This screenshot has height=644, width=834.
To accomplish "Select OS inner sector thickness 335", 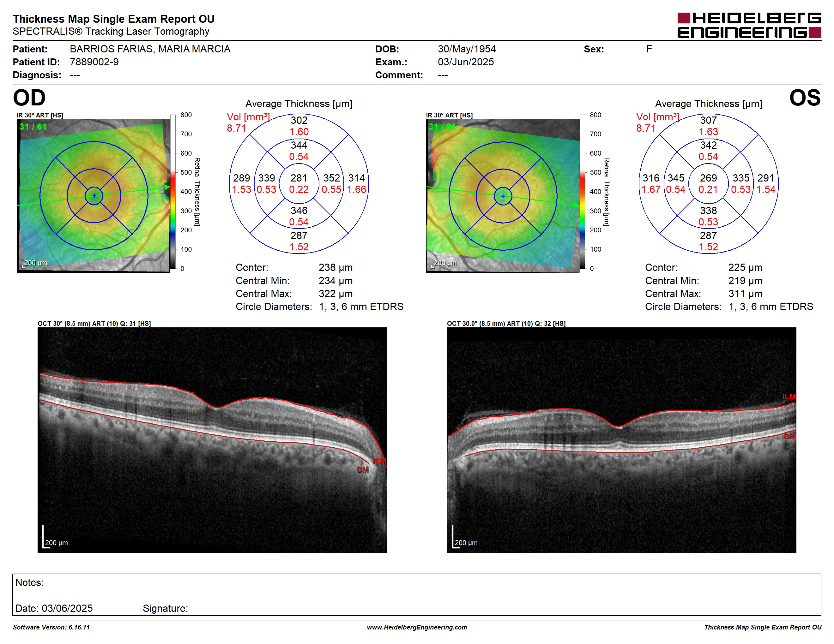I will (x=741, y=178).
